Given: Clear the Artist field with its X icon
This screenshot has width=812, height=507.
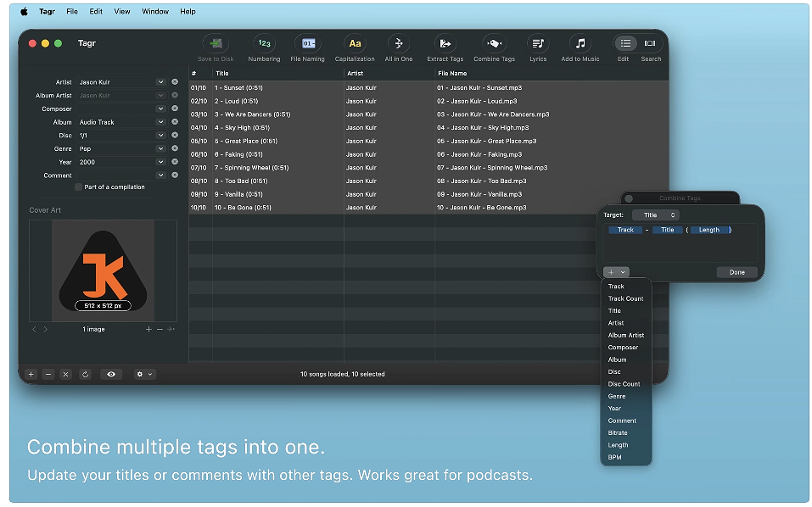Looking at the screenshot, I should (175, 81).
